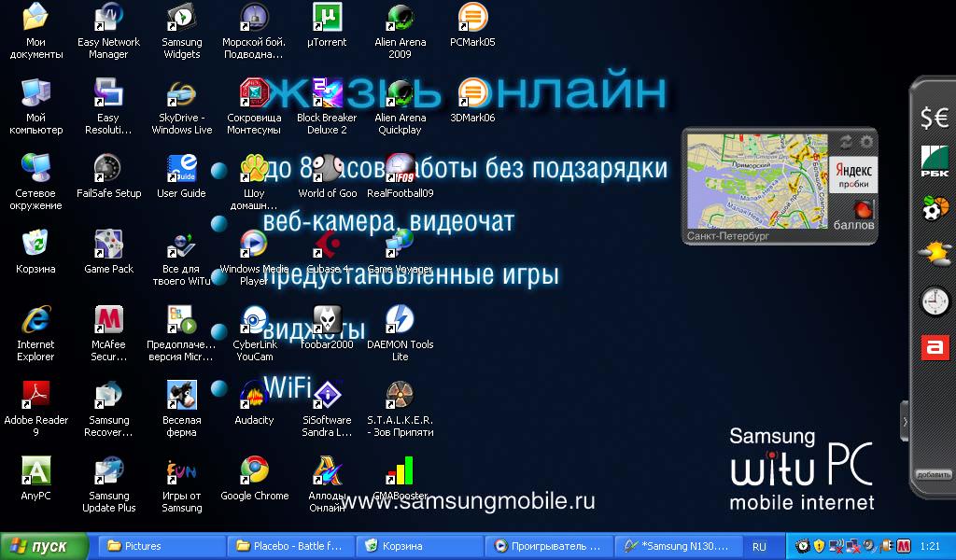Open Easy Resolution shortcut
Image resolution: width=956 pixels, height=560 pixels.
point(108,92)
